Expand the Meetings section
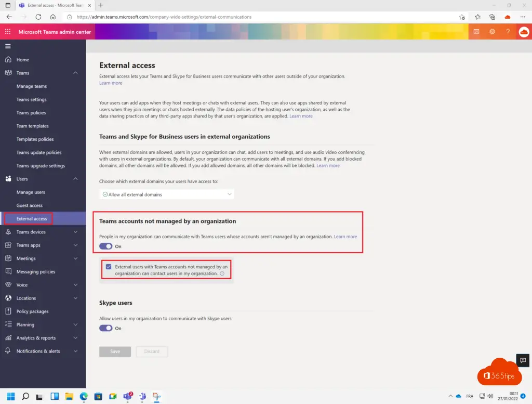 point(75,258)
